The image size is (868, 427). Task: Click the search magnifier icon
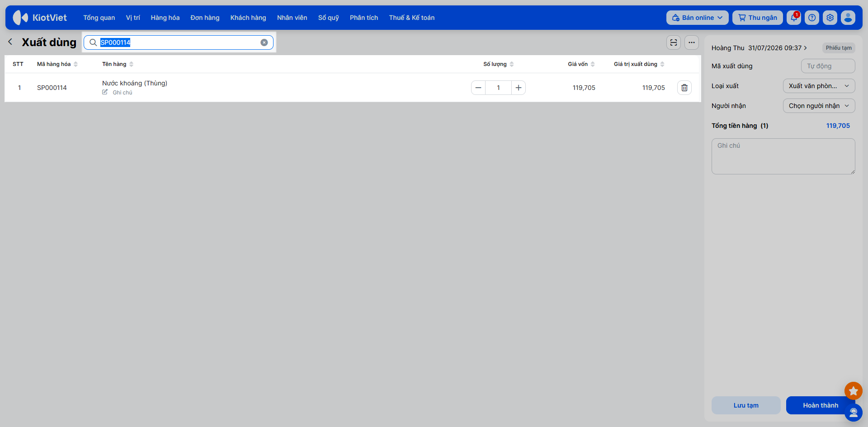coord(93,42)
